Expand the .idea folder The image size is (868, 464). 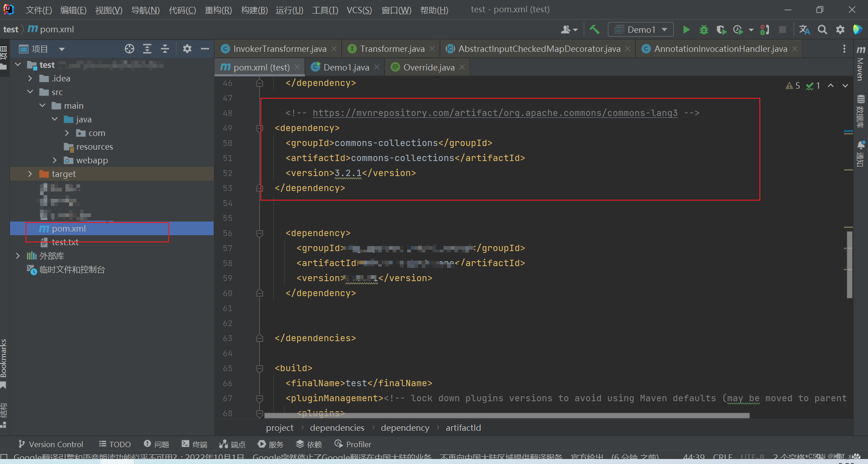tap(30, 78)
